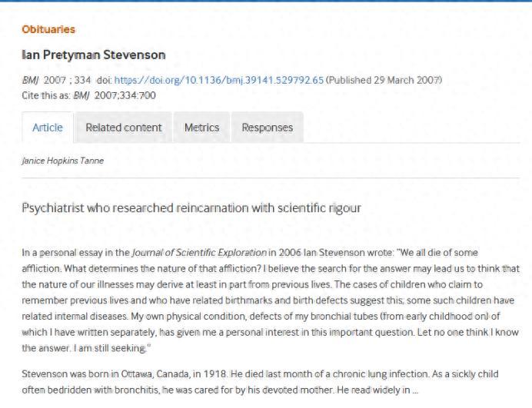Select the Metrics tab
532x408 pixels.
[201, 128]
